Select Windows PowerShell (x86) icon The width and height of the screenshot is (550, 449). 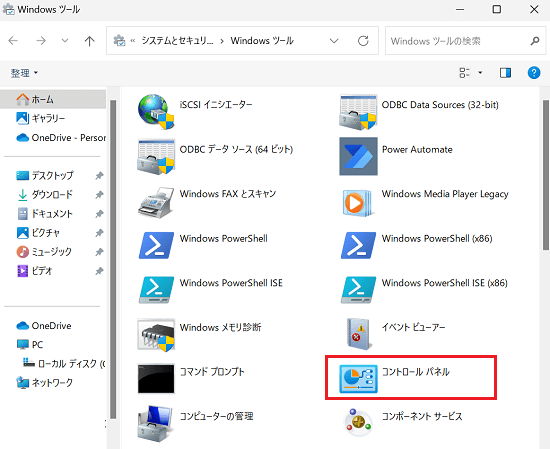pyautogui.click(x=358, y=245)
